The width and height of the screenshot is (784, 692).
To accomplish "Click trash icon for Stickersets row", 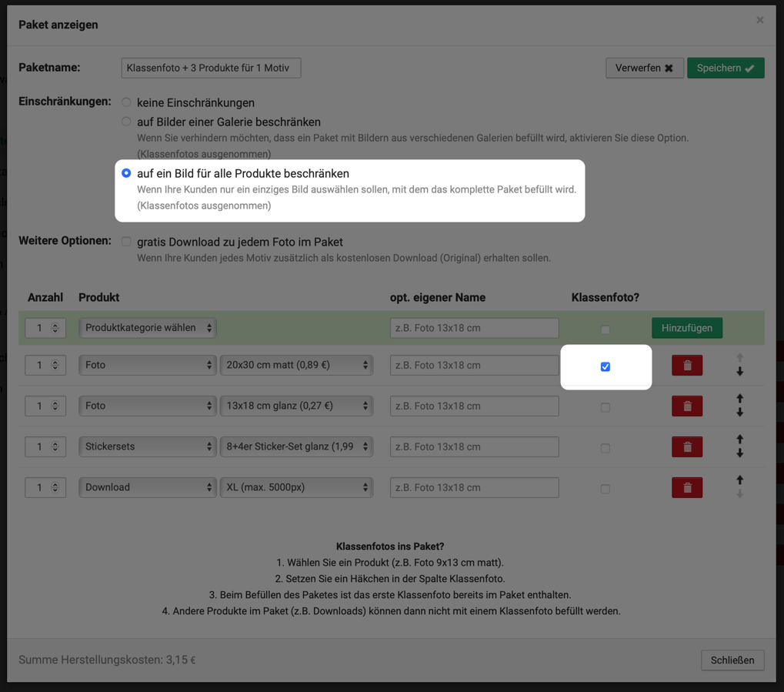I will pos(686,447).
